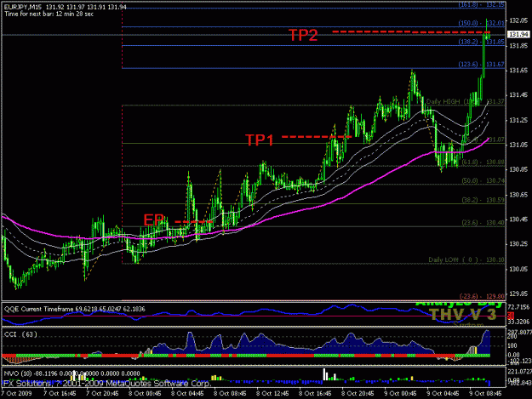Click the Daily LOW 130.10 label
The width and height of the screenshot is (532, 399).
(466, 259)
